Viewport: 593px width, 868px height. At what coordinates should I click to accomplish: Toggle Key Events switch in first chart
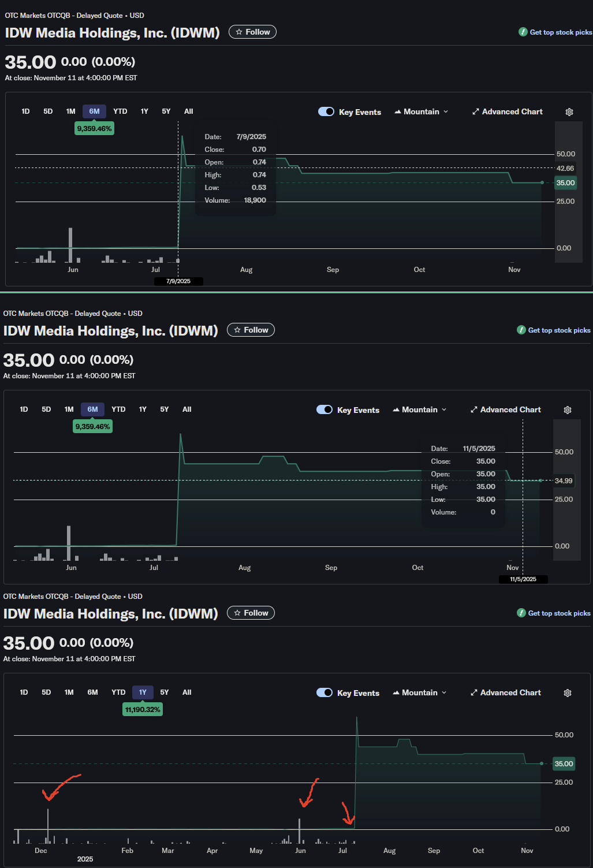coord(326,111)
